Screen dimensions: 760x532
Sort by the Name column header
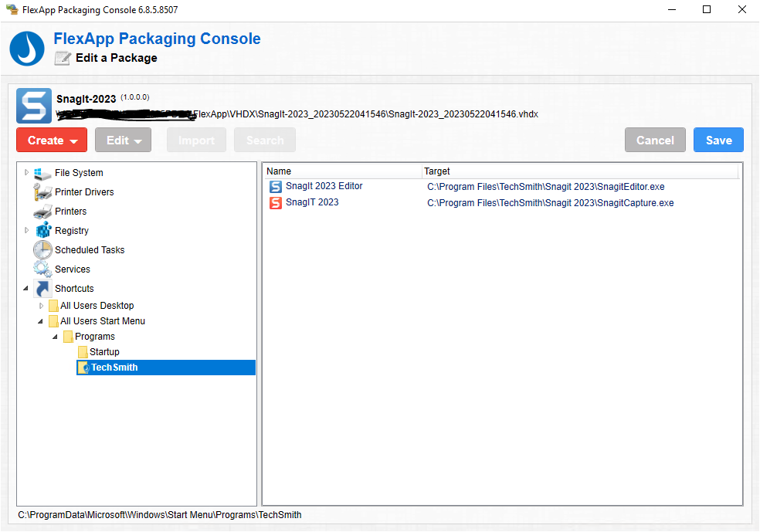(x=343, y=171)
